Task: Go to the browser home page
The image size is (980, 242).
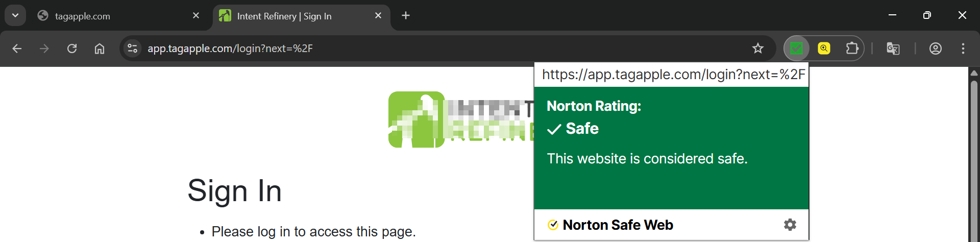Action: 100,49
